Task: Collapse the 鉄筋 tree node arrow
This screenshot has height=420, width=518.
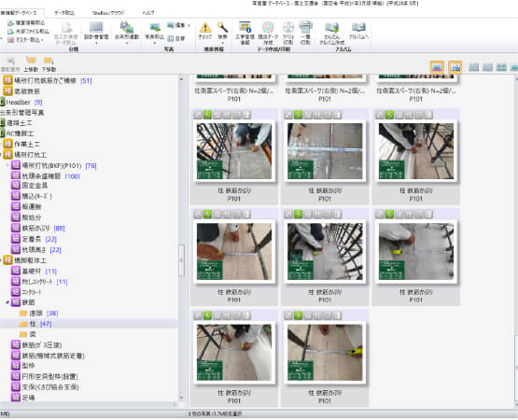Action: click(7, 302)
